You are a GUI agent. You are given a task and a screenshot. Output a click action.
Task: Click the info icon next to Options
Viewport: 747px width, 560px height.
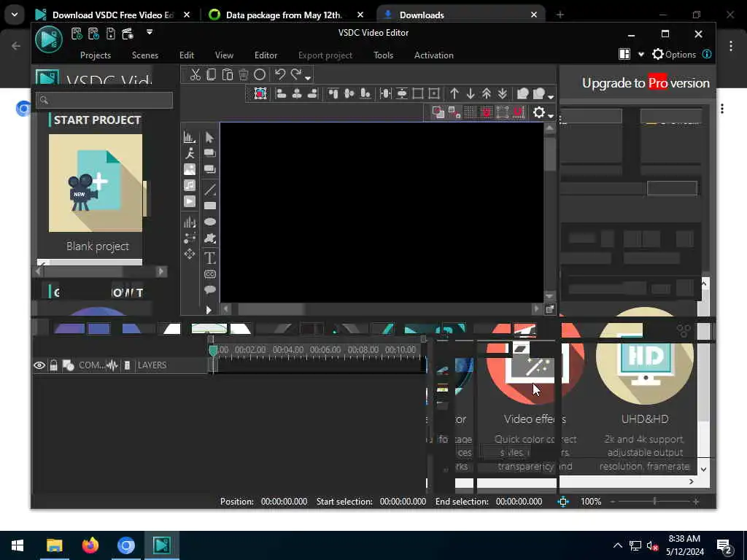pyautogui.click(x=707, y=54)
